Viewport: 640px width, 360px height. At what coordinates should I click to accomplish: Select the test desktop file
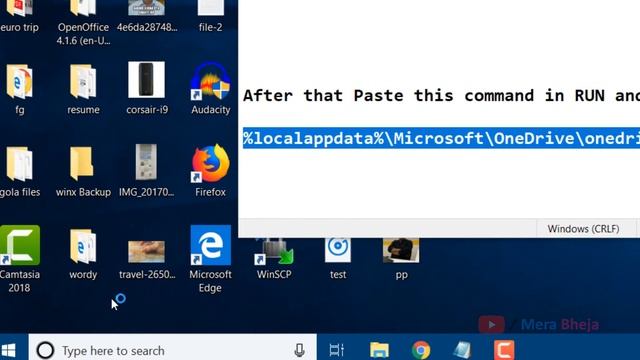click(338, 259)
